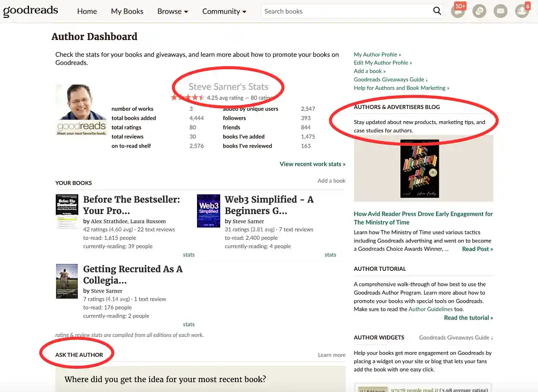Open stats for Before The Bestseller
The width and height of the screenshot is (538, 392).
tap(189, 255)
